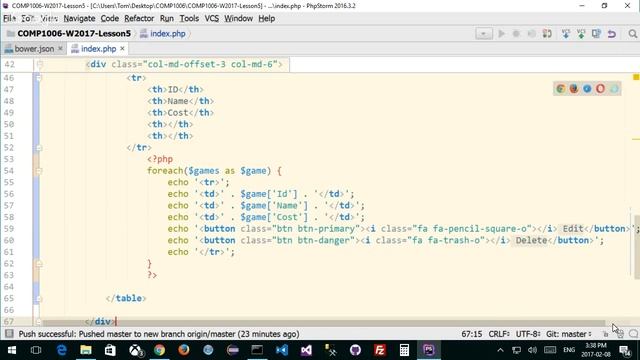This screenshot has height=360, width=640.
Task: Click index.php breadcrumb in navigation bar
Action: coord(168,33)
